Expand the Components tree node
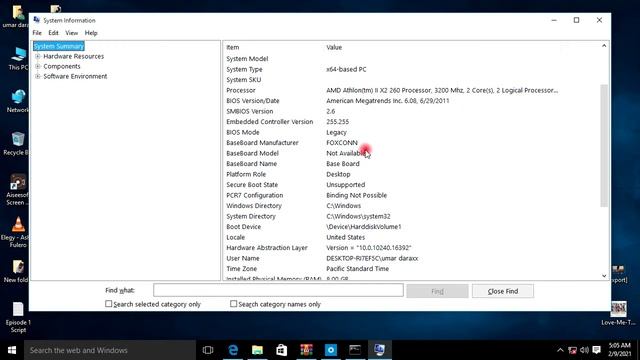 pyautogui.click(x=38, y=66)
